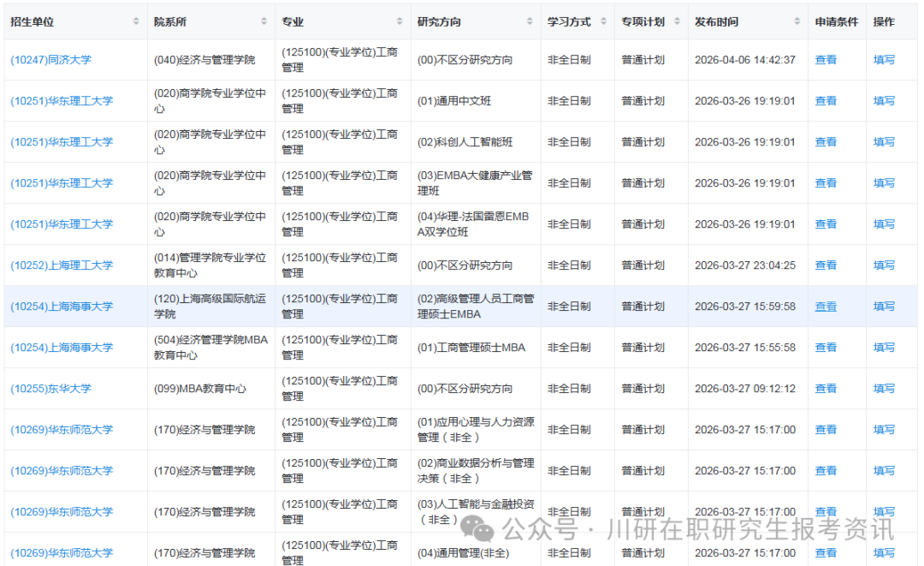Click 填写 in the 上海理工大学 row
This screenshot has width=924, height=566.
[x=884, y=265]
